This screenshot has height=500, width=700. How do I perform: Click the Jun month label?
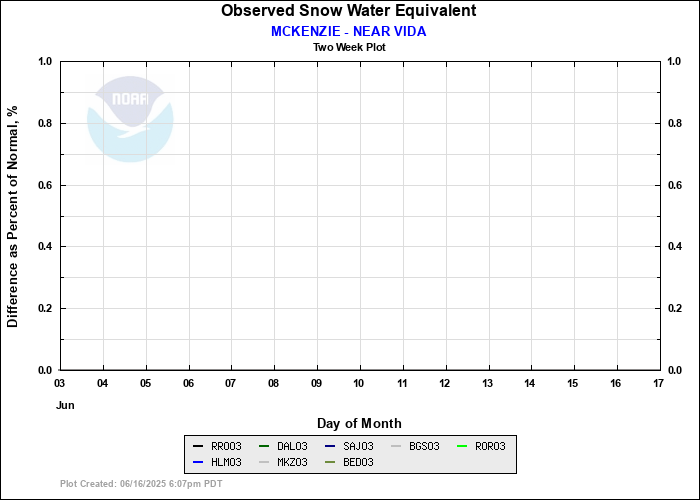65,405
